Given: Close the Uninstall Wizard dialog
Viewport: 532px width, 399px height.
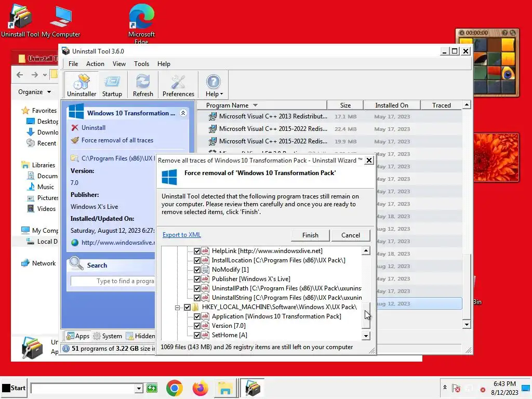Looking at the screenshot, I should click(x=369, y=160).
